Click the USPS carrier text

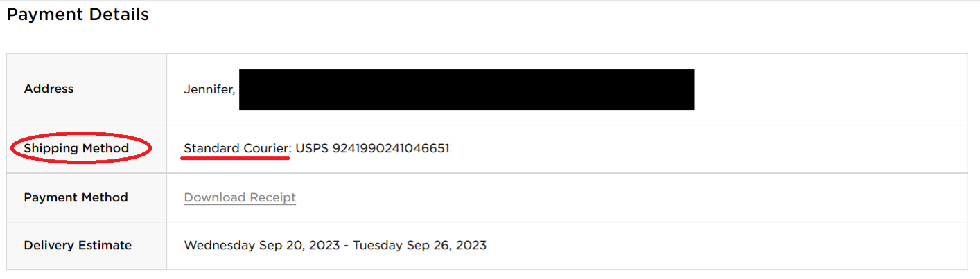[313, 148]
